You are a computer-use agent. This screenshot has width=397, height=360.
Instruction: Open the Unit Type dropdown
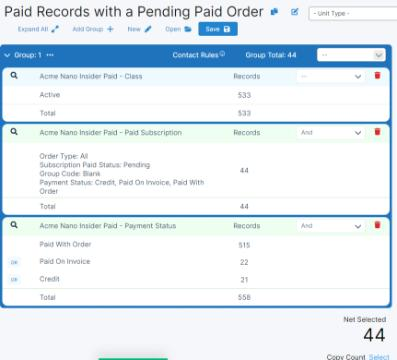coord(353,14)
